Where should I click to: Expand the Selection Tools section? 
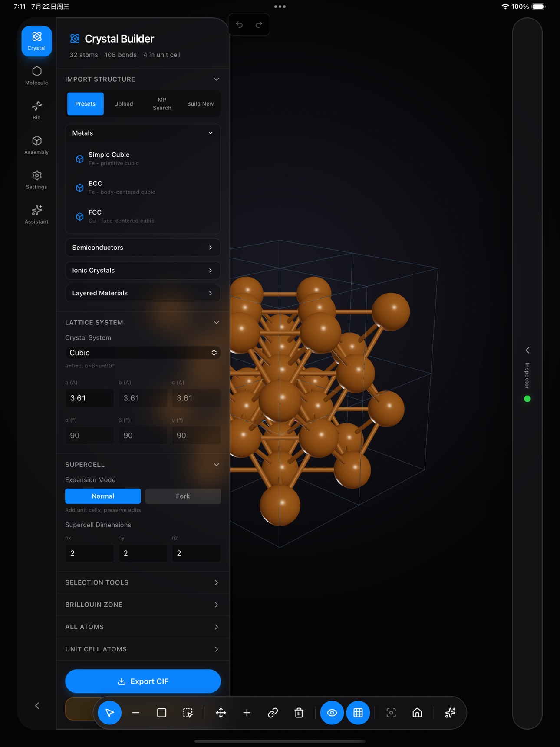[143, 582]
